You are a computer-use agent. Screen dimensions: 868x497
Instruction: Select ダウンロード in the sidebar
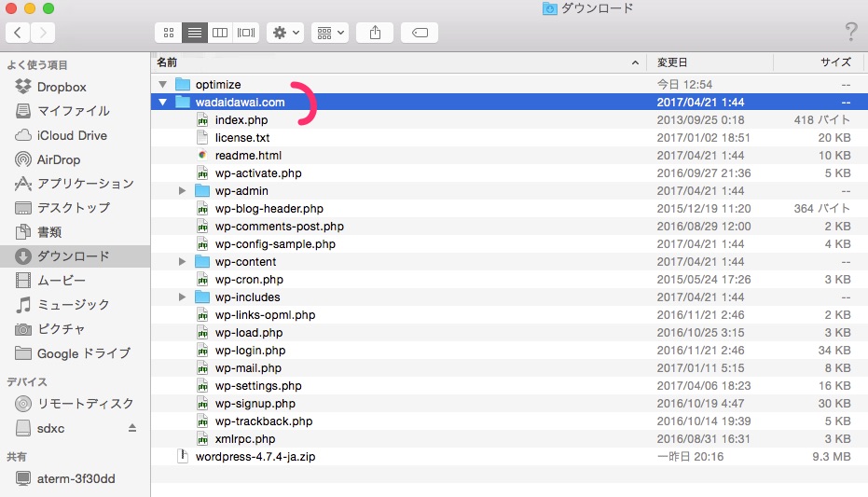coord(75,256)
